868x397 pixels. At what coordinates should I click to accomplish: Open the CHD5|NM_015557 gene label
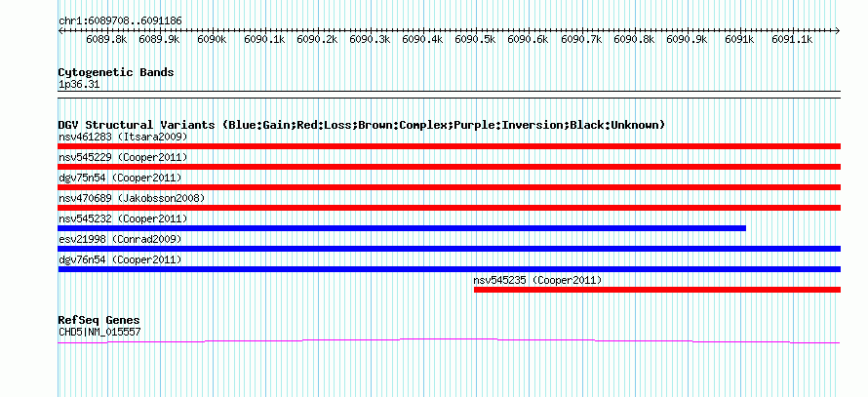pyautogui.click(x=99, y=333)
